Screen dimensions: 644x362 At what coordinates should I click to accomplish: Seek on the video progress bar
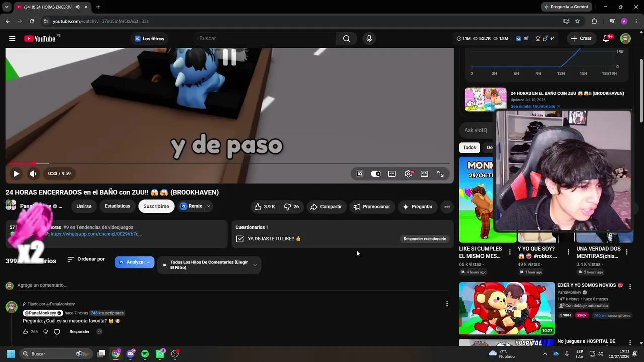point(229,163)
